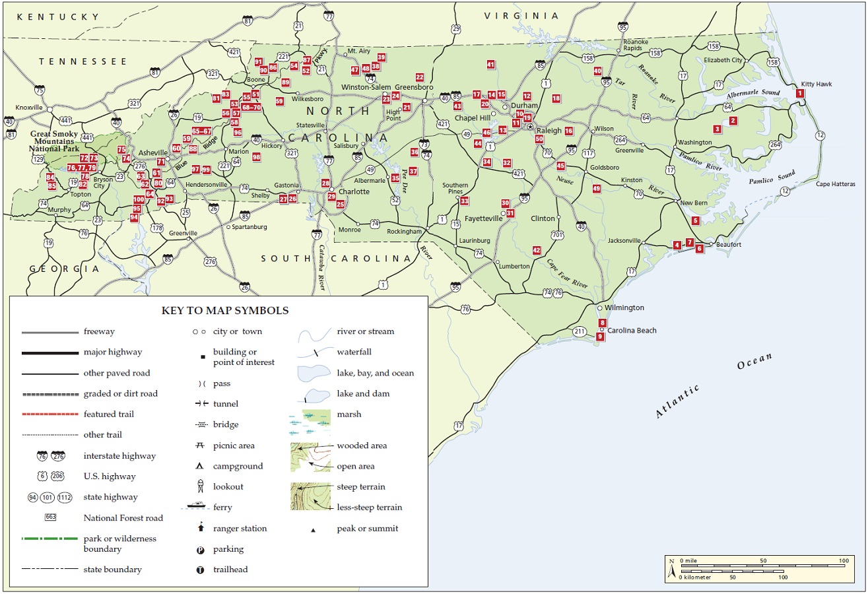
Task: Click the city or town circles symbol
Action: [x=198, y=331]
